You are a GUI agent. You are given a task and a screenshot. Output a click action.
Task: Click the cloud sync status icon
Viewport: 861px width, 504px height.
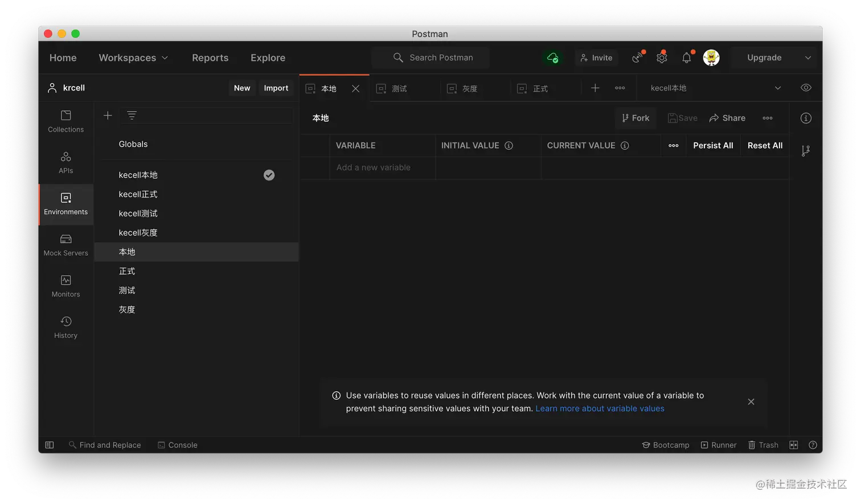coord(552,58)
